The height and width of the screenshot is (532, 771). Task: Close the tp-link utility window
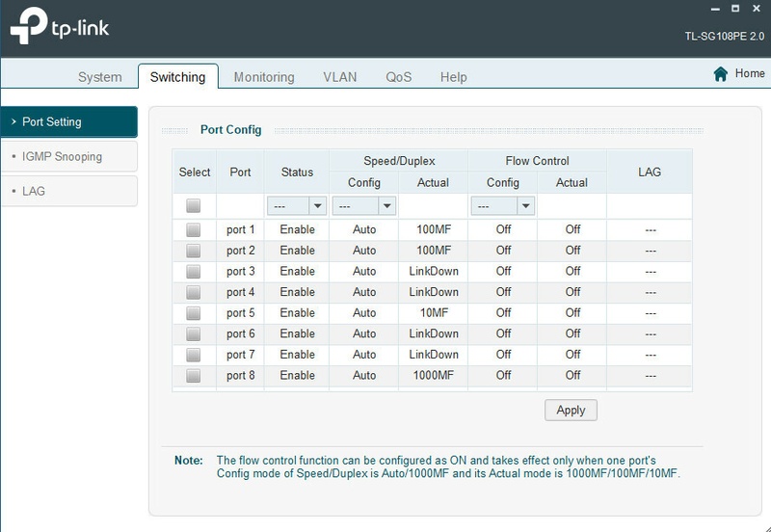click(x=757, y=9)
